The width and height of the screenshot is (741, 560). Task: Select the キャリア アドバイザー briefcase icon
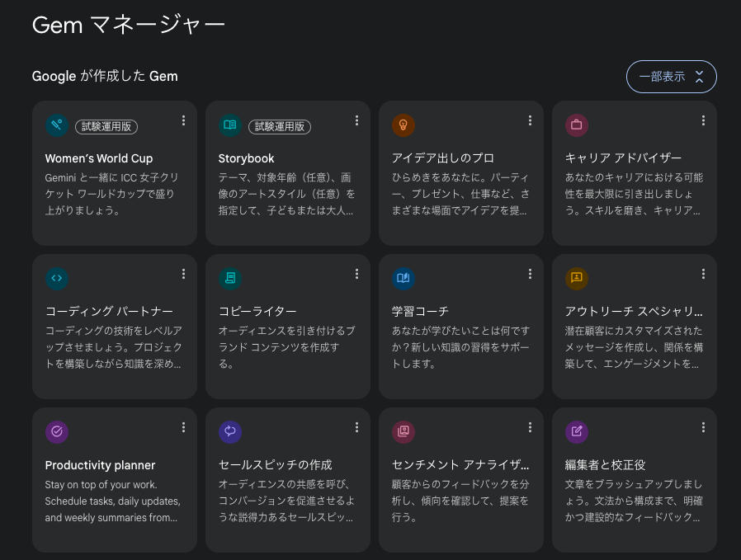tap(577, 126)
